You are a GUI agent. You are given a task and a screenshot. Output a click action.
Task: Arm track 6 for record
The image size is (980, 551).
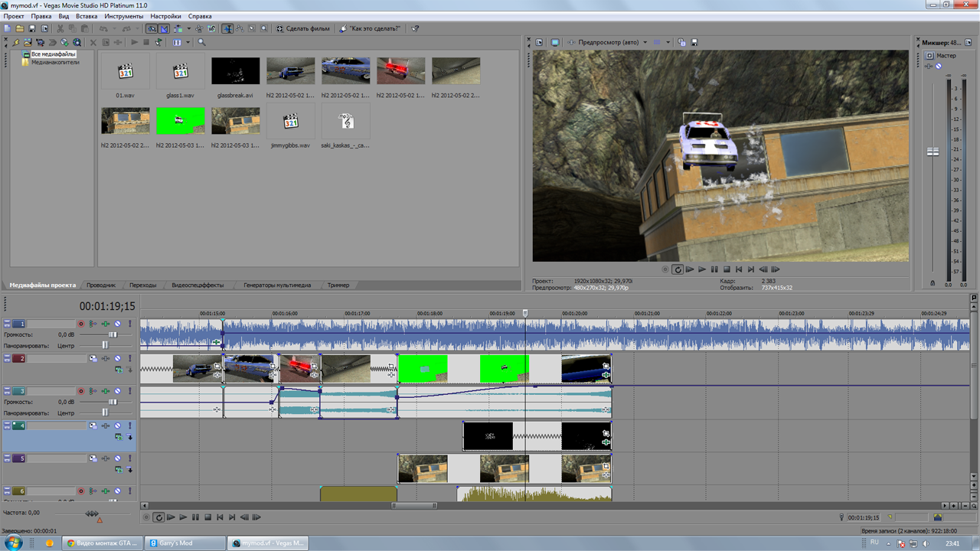[81, 491]
